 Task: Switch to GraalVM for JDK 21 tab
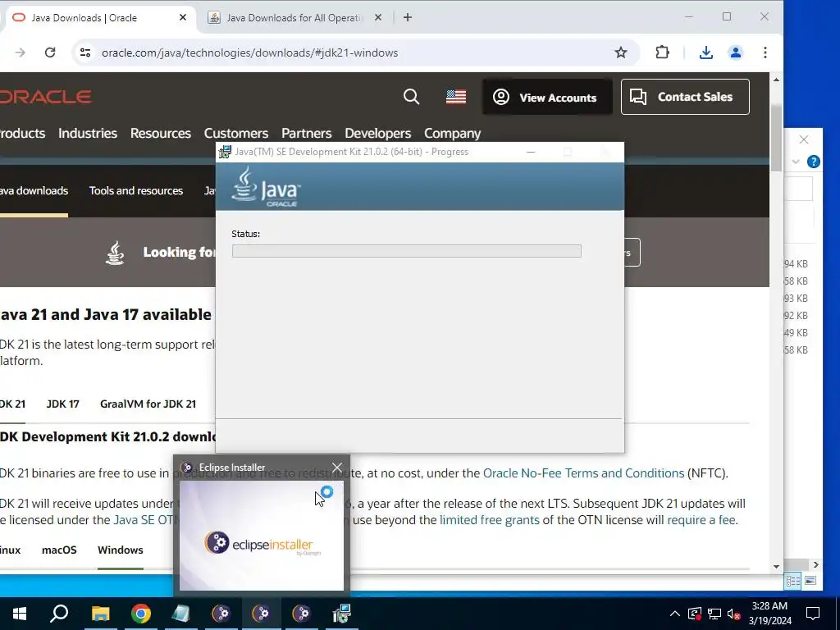pyautogui.click(x=148, y=404)
